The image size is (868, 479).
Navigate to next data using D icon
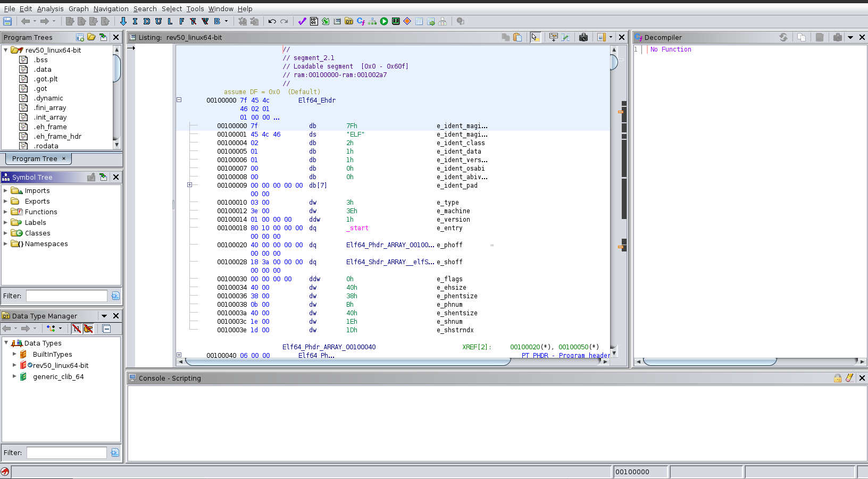coord(147,21)
